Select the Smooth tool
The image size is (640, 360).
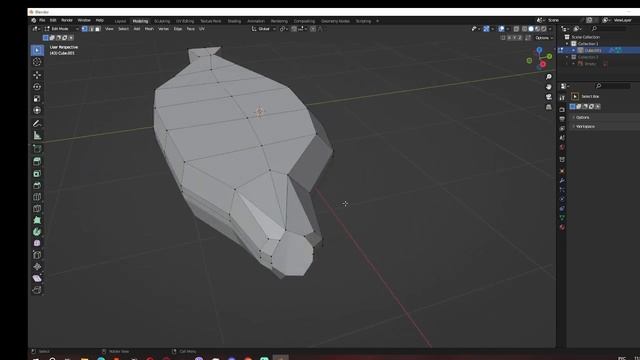click(37, 243)
